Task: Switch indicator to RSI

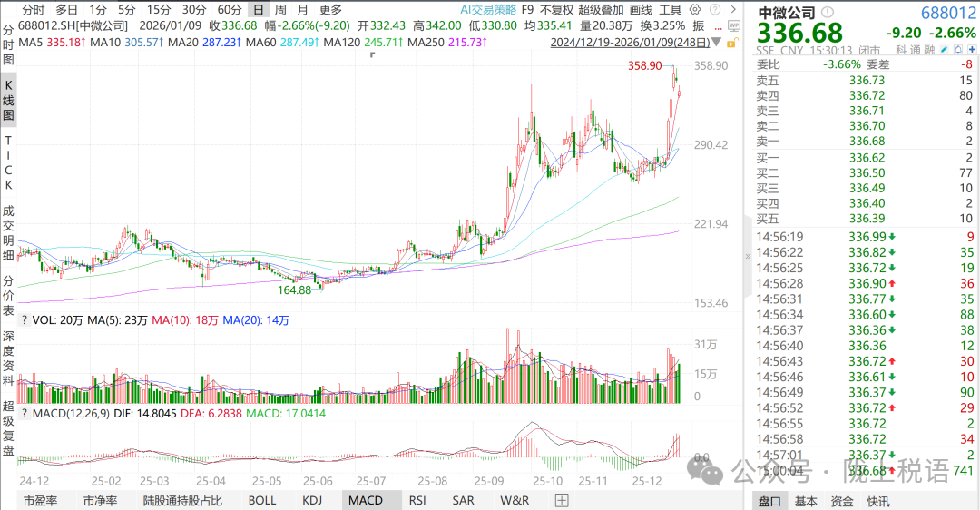Action: [417, 501]
